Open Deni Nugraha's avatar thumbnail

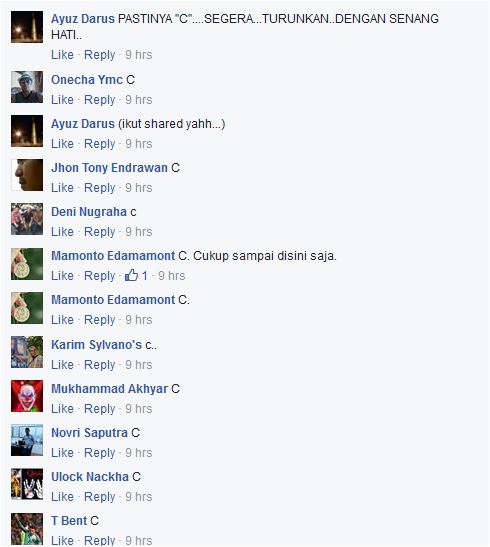27,219
